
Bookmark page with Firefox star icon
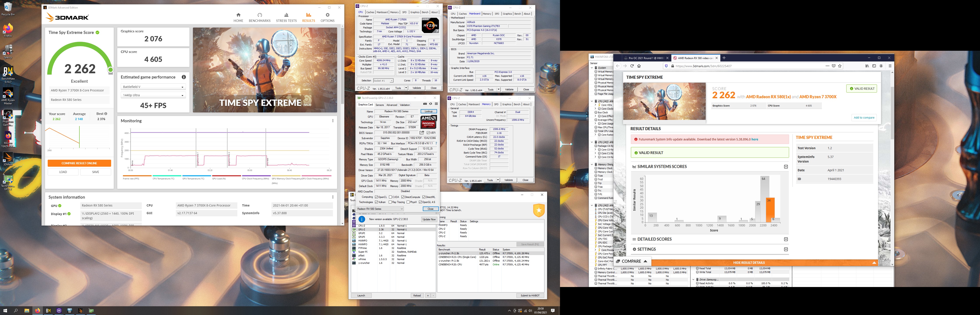point(840,66)
